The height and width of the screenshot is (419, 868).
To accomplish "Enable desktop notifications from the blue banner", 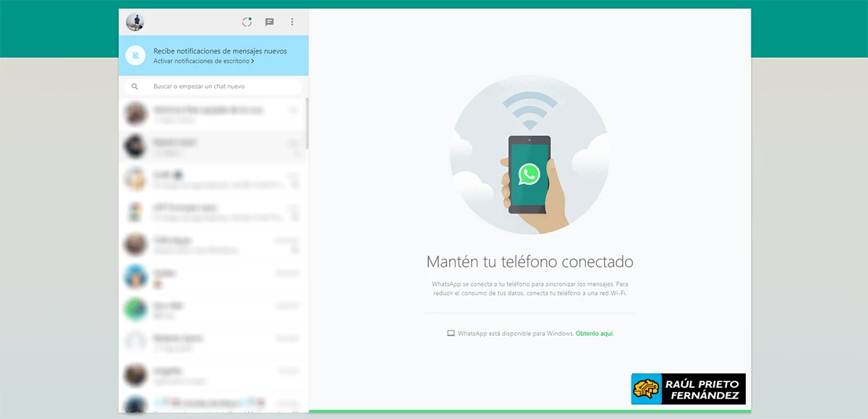I will 201,62.
